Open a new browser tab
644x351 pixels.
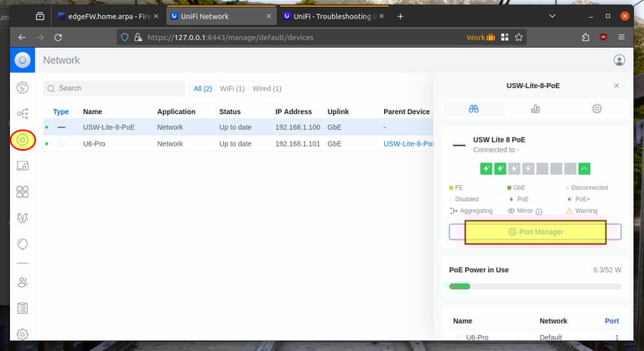(401, 17)
